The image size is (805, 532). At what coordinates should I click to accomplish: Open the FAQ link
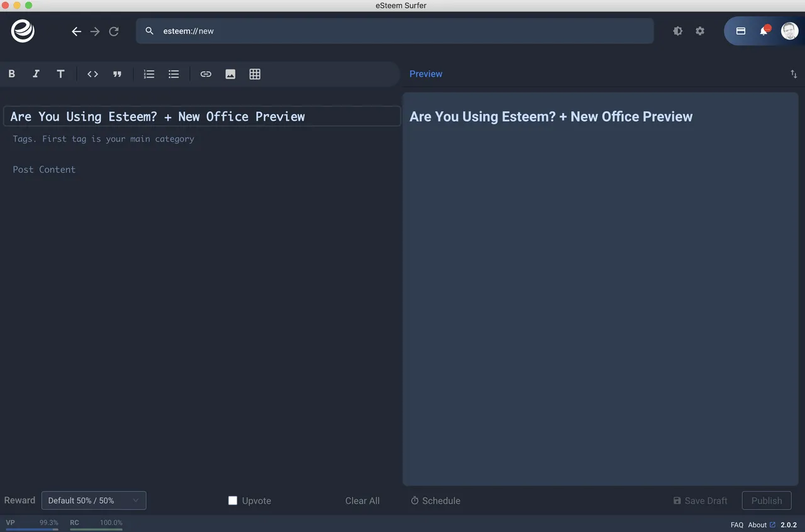pos(736,525)
